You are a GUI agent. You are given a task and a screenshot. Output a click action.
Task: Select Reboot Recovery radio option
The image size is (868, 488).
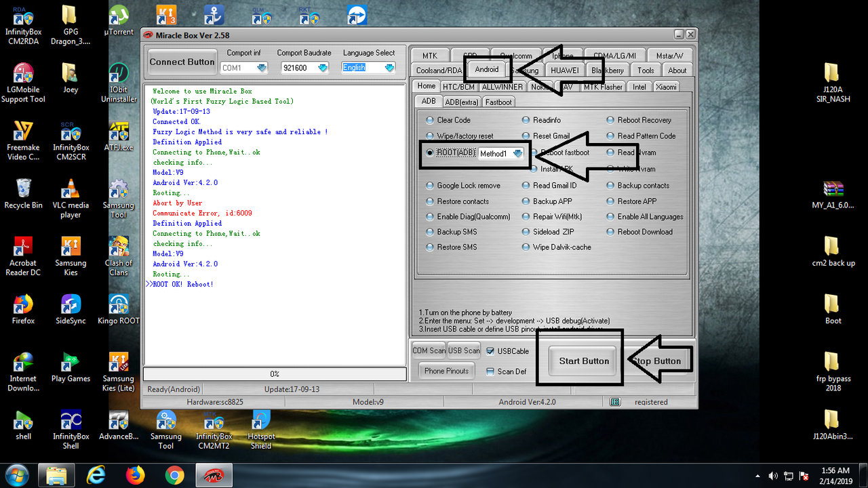coord(639,120)
